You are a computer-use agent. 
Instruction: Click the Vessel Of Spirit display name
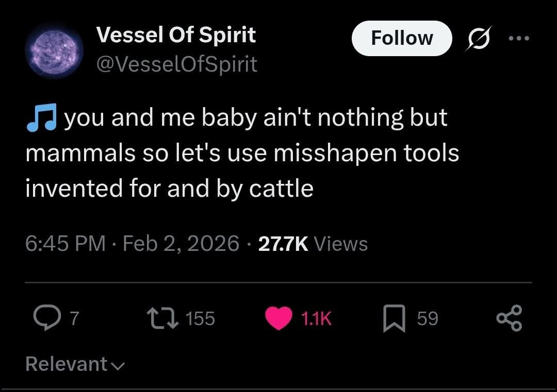(x=176, y=35)
